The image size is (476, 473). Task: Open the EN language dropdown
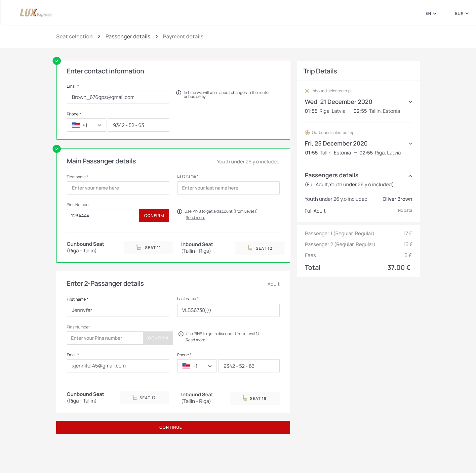tap(431, 14)
